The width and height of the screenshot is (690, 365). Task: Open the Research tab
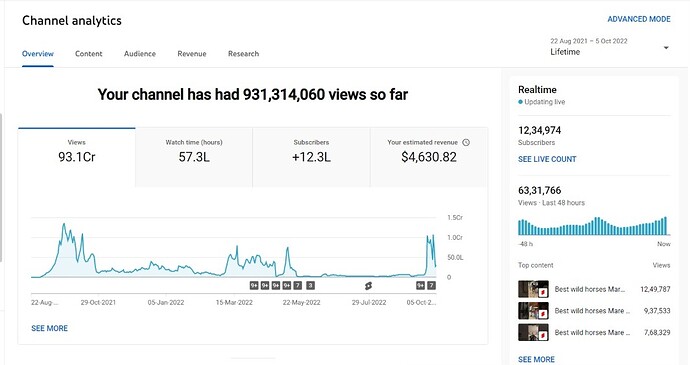tap(243, 54)
